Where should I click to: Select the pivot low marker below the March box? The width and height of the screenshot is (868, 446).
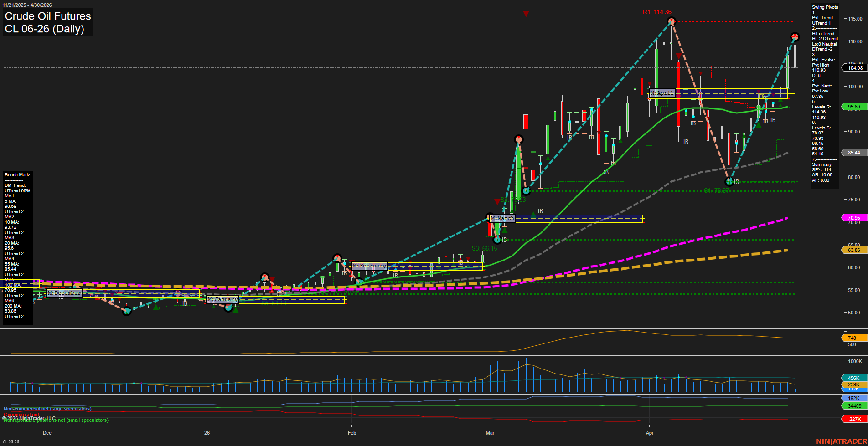click(x=496, y=239)
